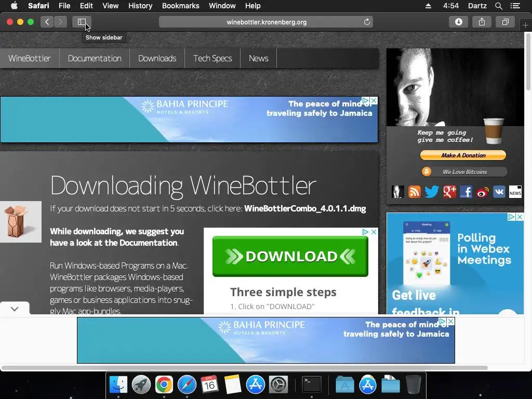Click the user name Dartz in menu bar
Viewport: 532px width, 399px height.
coord(477,6)
